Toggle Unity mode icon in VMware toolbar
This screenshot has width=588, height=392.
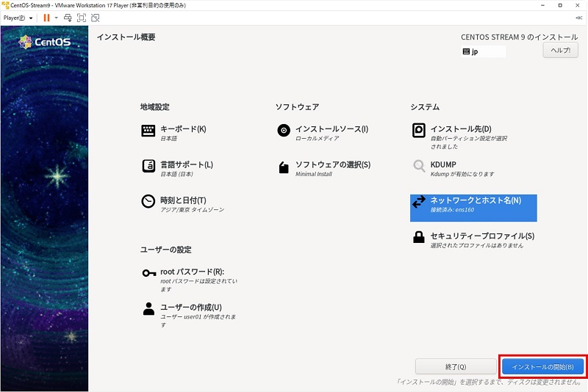(x=96, y=18)
